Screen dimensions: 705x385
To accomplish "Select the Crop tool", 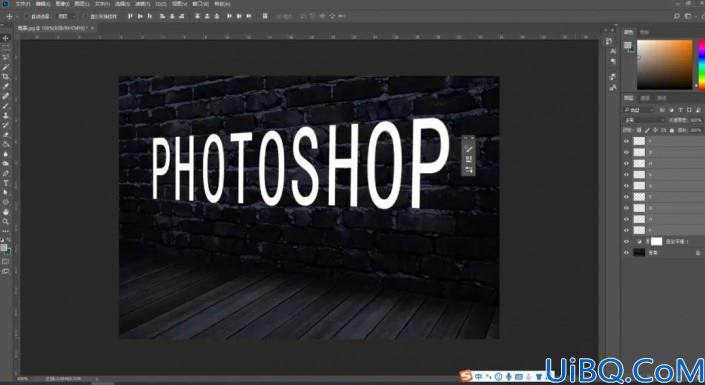I will [x=6, y=76].
